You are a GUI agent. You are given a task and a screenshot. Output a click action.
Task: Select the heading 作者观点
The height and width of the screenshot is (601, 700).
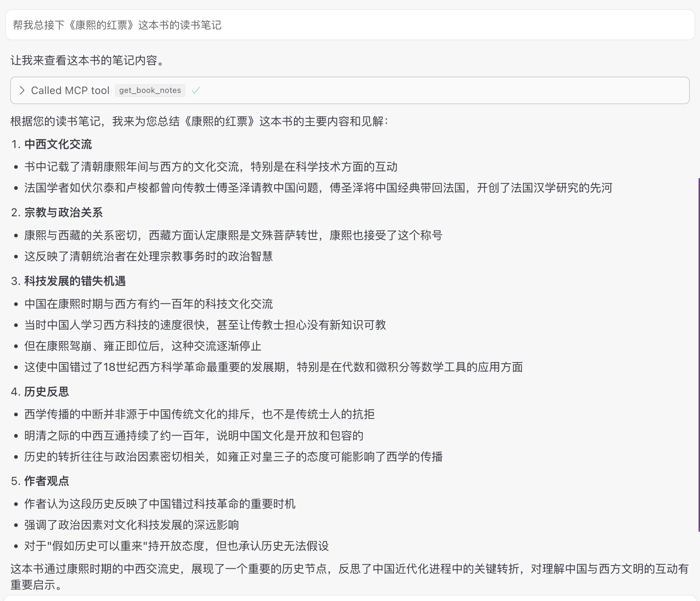click(x=47, y=482)
